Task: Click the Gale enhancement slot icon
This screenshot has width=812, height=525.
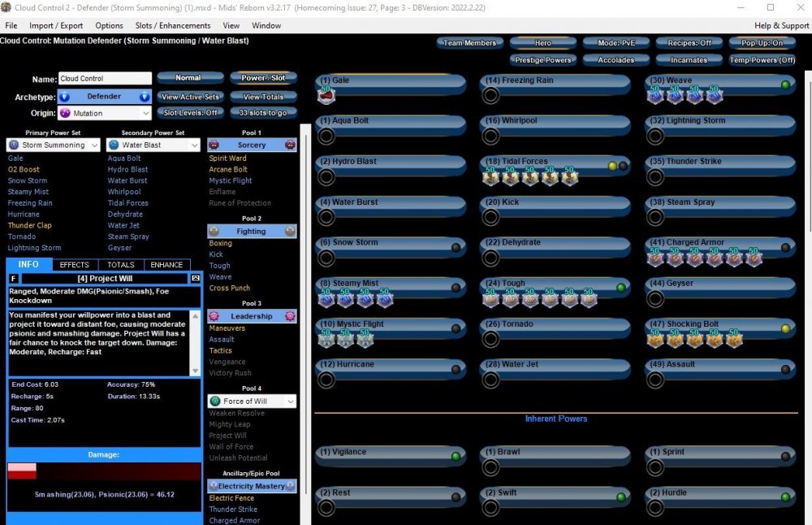Action: pos(326,96)
